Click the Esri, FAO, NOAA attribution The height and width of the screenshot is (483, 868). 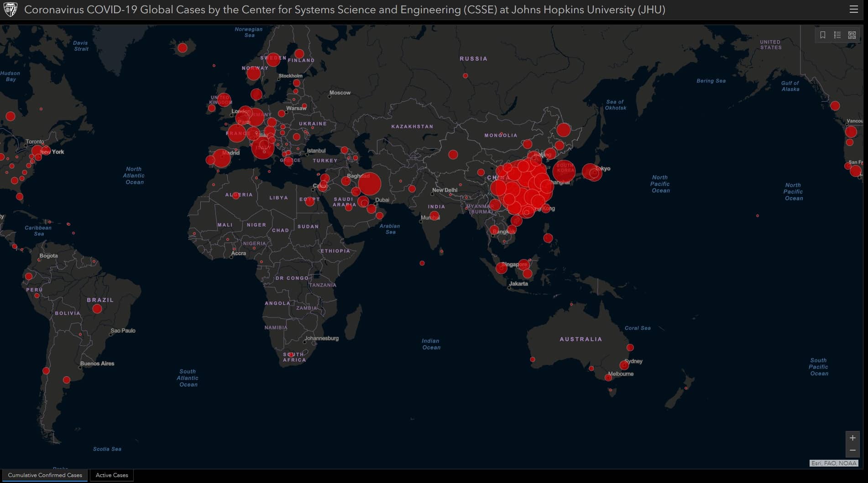(x=834, y=463)
